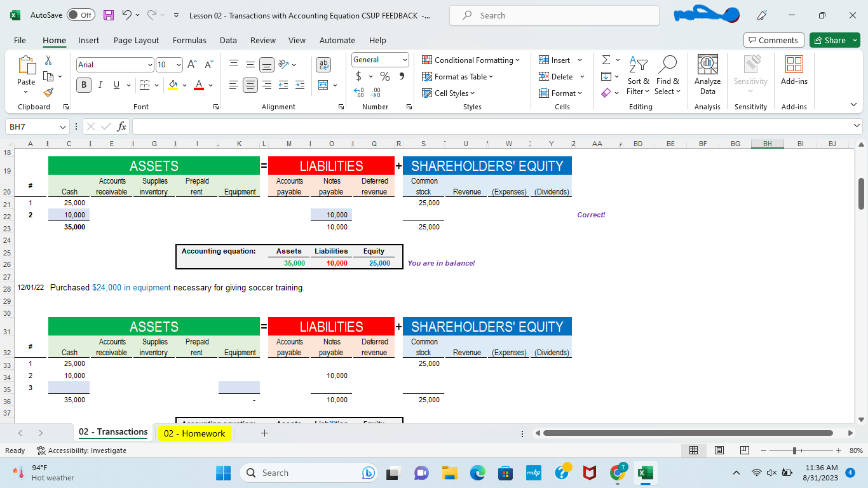868x488 pixels.
Task: Switch to Page Layout view icon
Action: (719, 451)
